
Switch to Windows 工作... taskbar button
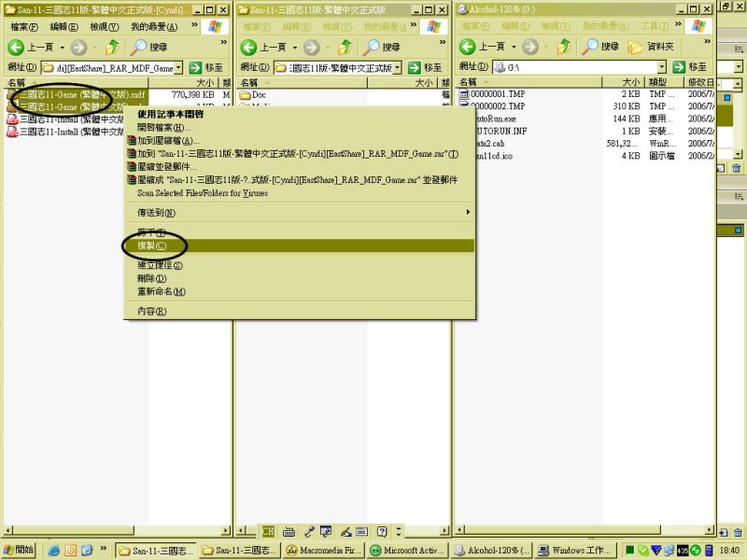(575, 551)
